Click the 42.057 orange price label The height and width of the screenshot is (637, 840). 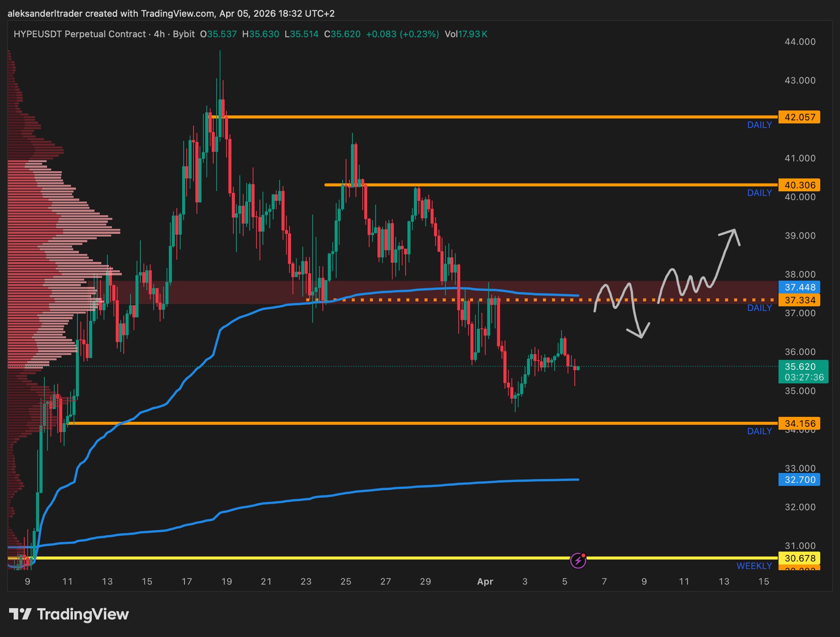[x=799, y=117]
